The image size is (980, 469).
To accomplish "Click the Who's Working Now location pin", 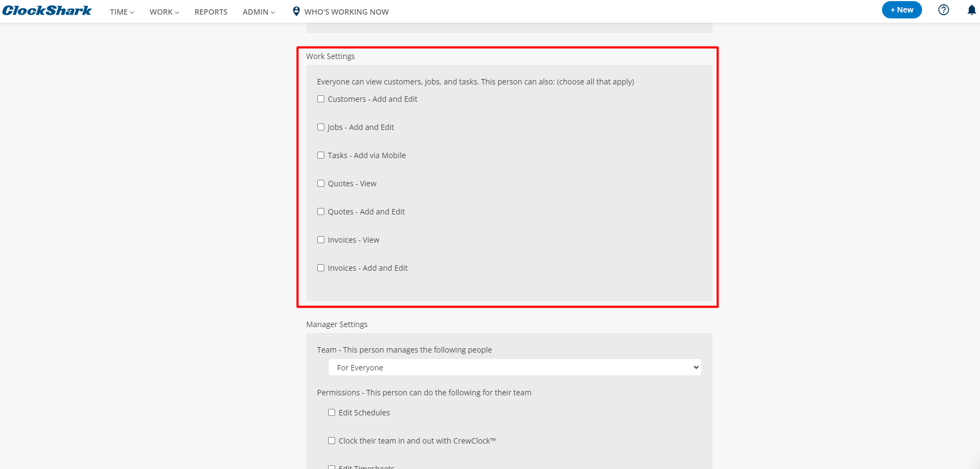I will [x=296, y=11].
